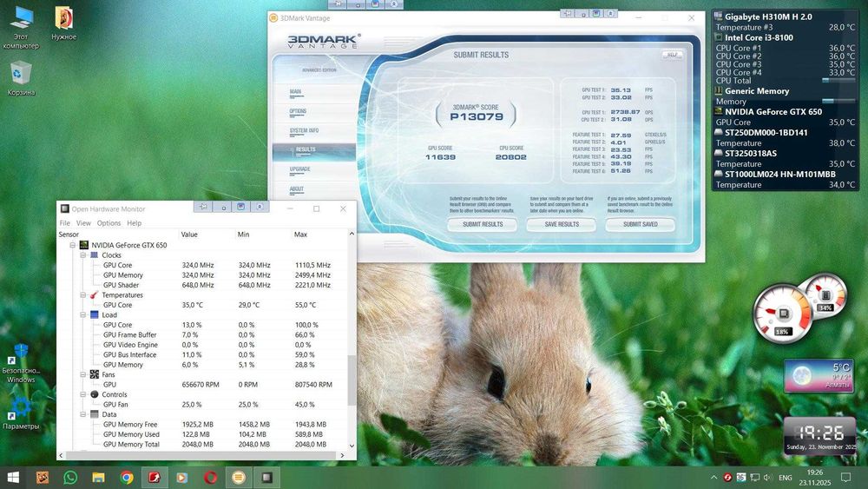Image resolution: width=868 pixels, height=489 pixels.
Task: Click the large CPU meter gauge gadget
Action: [783, 314]
